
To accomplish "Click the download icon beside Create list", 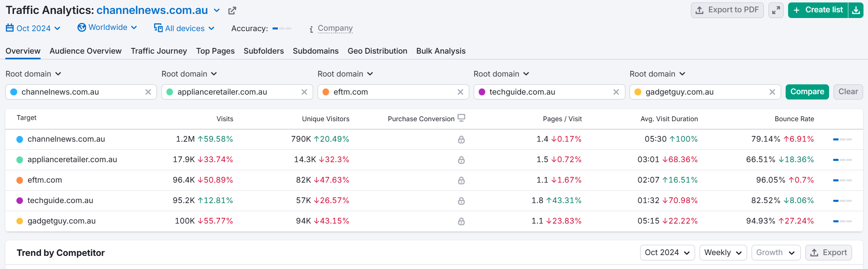I will [856, 10].
